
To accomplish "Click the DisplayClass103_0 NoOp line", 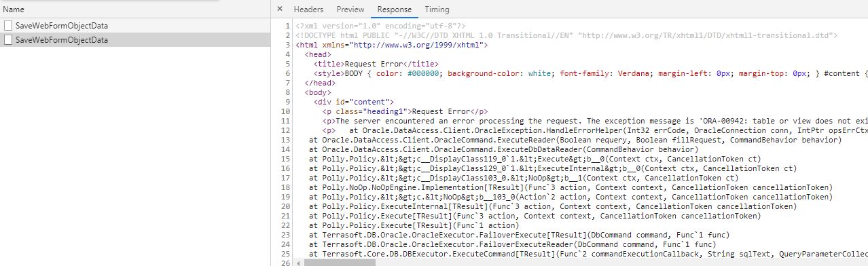I will tap(524, 177).
